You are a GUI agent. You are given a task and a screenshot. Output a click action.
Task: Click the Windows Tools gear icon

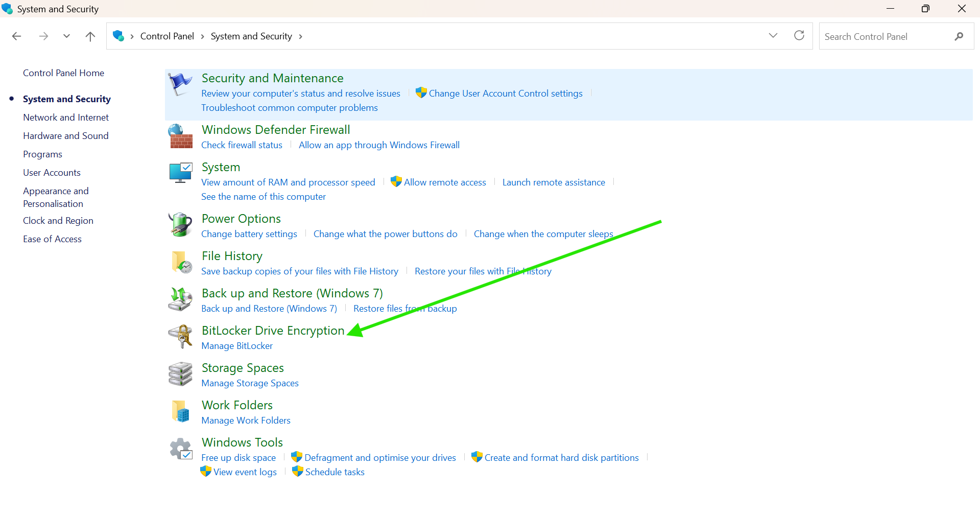(x=180, y=449)
